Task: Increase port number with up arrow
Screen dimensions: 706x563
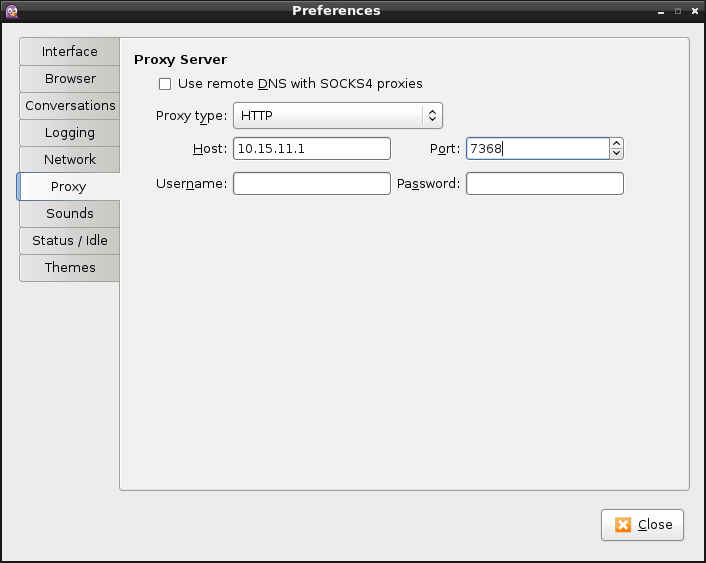Action: [x=616, y=143]
